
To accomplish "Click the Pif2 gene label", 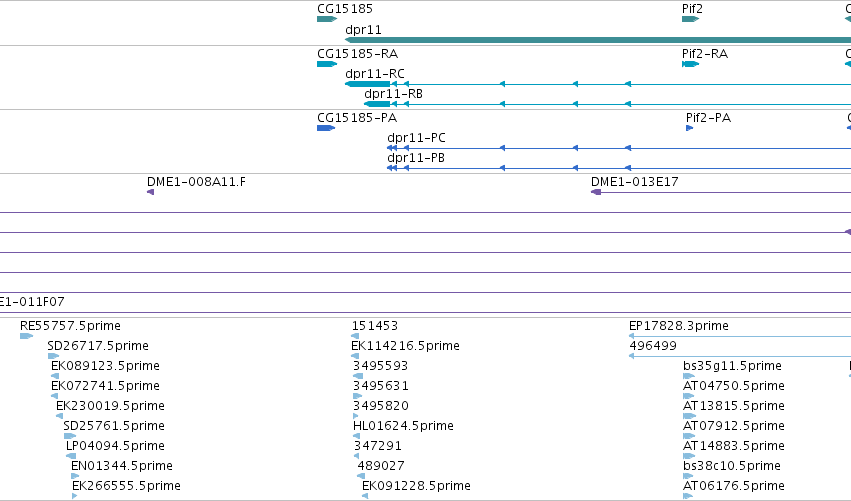I will [692, 9].
